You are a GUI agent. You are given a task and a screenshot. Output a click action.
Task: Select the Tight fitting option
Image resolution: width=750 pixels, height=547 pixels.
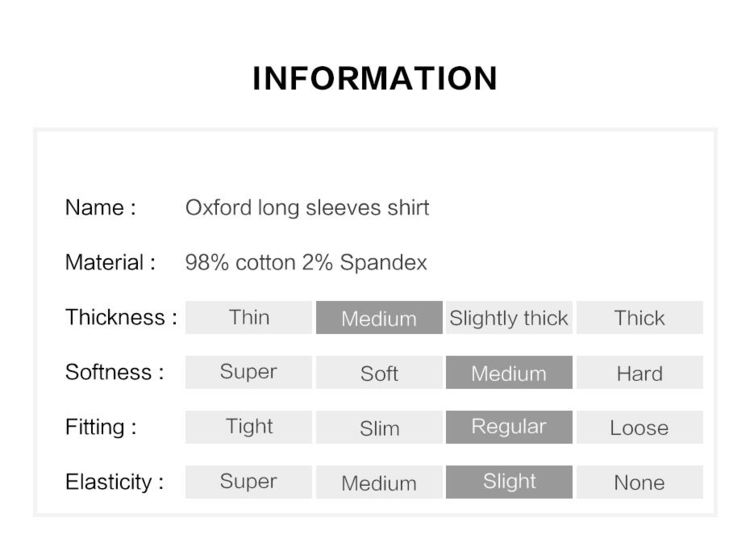(x=249, y=427)
